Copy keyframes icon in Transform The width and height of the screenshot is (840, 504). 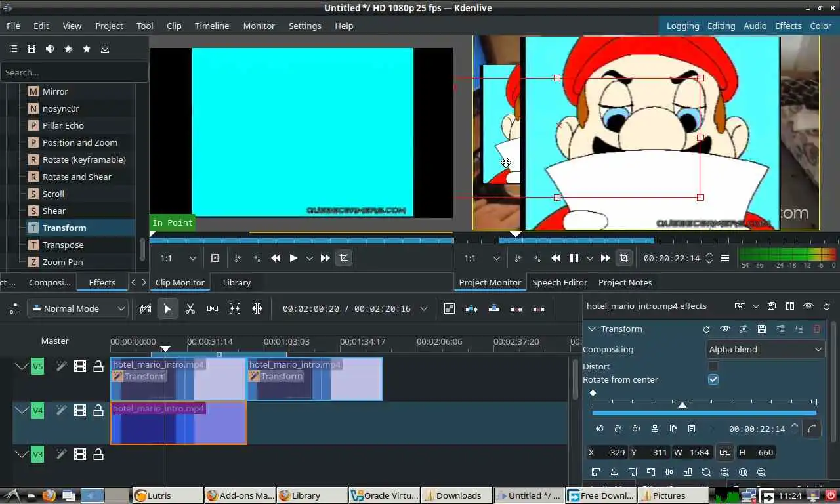click(x=673, y=429)
